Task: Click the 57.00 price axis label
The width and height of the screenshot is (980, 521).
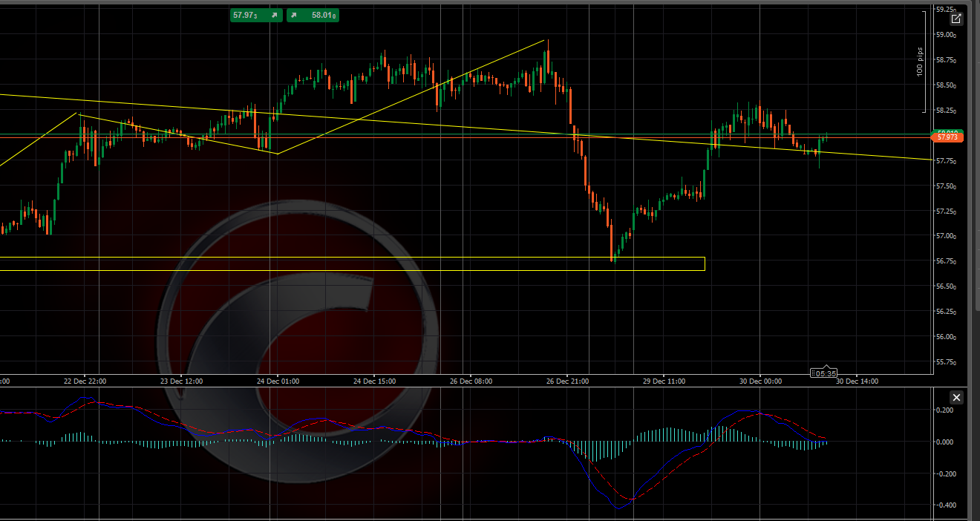Action: click(x=946, y=236)
